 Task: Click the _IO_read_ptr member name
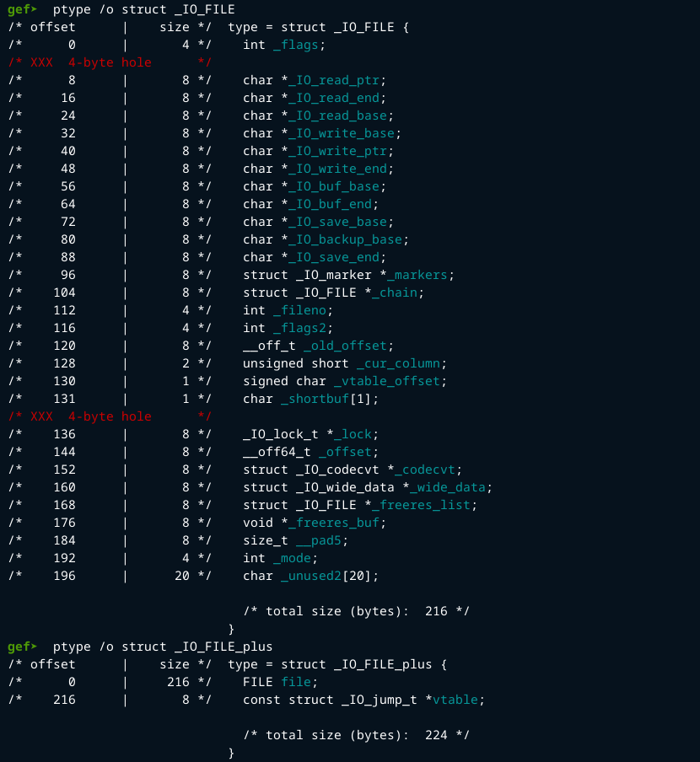(331, 80)
